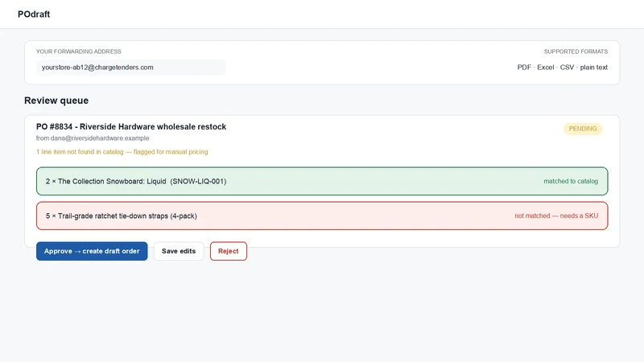Select the ratchet tie-down straps line item

coord(322,216)
